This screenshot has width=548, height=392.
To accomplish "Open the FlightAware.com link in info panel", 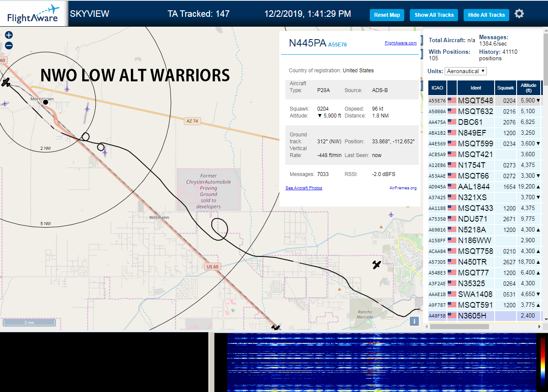I will [x=400, y=43].
